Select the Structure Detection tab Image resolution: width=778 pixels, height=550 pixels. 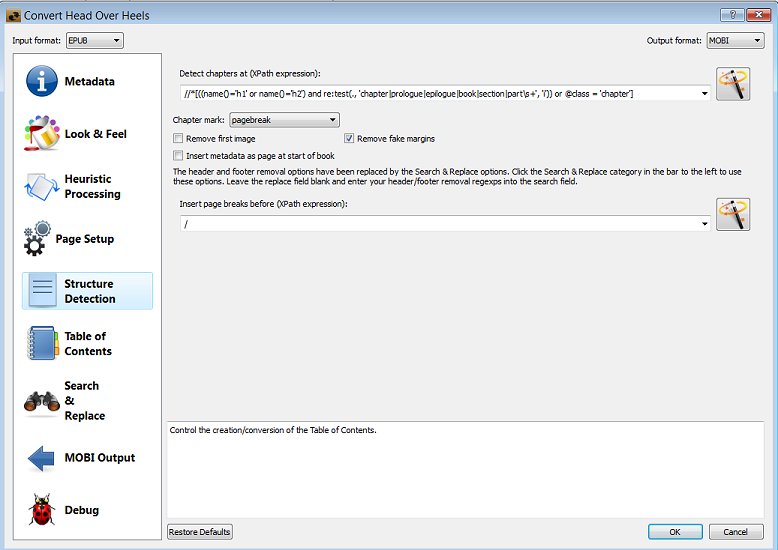pos(87,291)
